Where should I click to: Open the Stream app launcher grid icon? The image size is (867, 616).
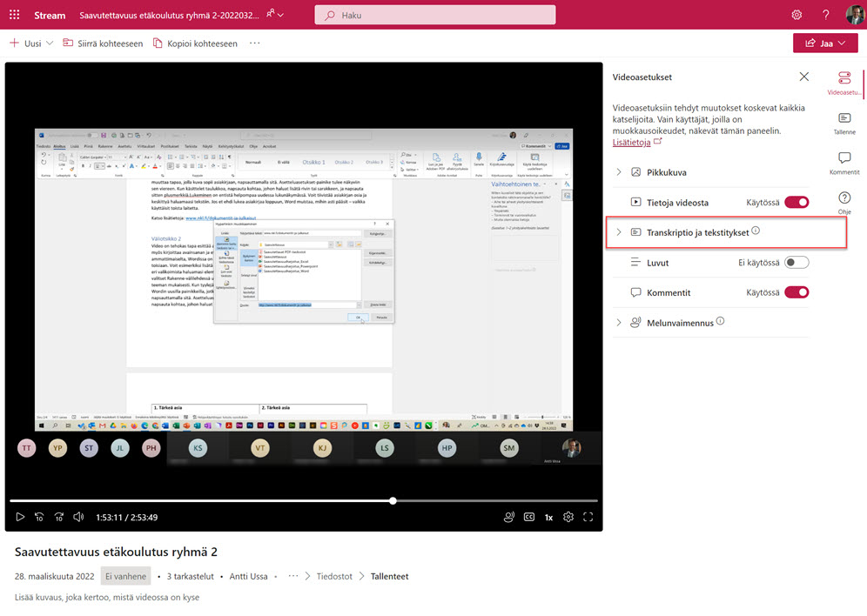tap(14, 15)
